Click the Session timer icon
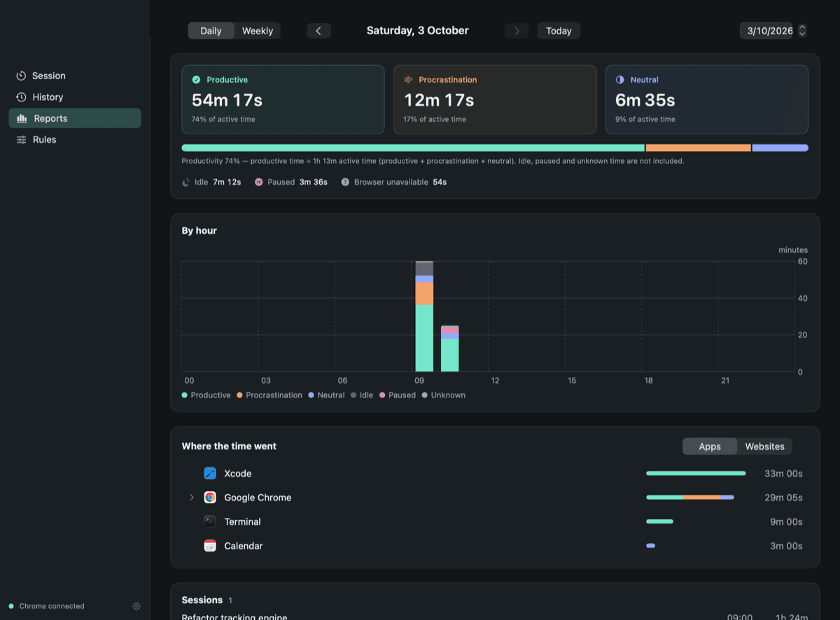This screenshot has height=620, width=840. pos(22,76)
